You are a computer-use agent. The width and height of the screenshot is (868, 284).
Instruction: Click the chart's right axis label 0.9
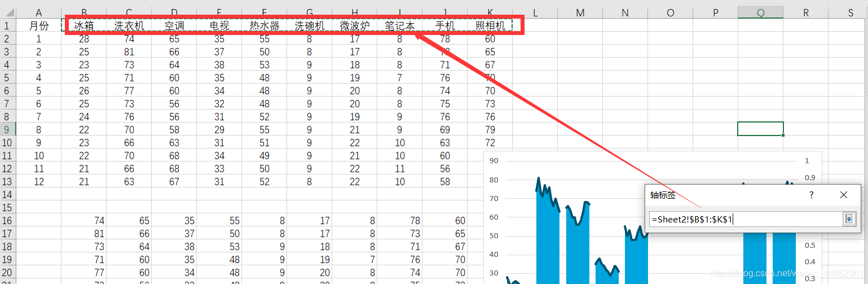pyautogui.click(x=810, y=177)
